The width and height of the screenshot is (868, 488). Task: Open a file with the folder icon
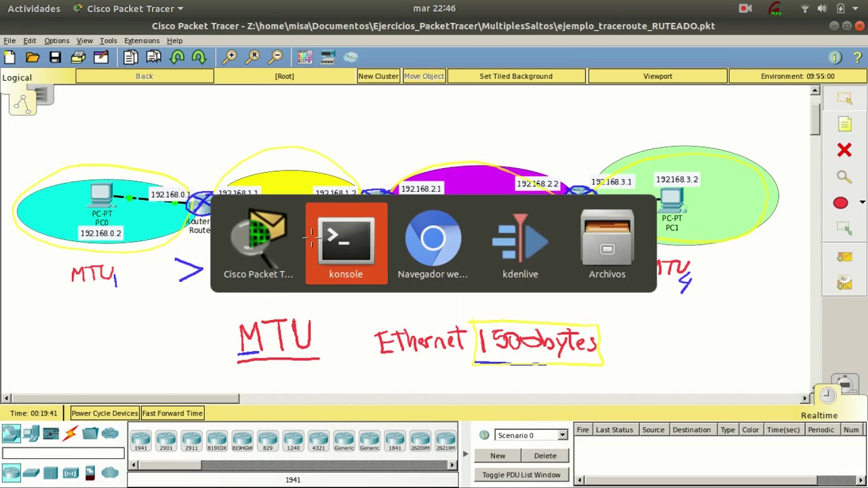tap(33, 58)
